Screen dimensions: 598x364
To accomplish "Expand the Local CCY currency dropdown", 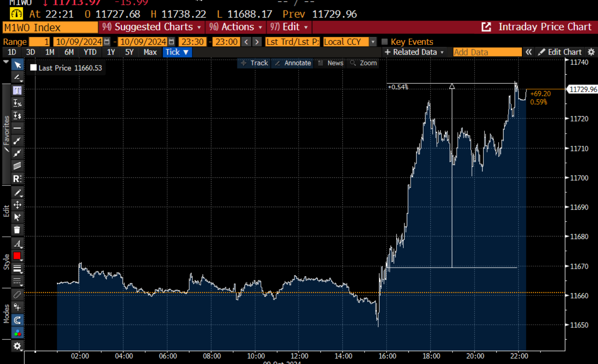I will (350, 42).
